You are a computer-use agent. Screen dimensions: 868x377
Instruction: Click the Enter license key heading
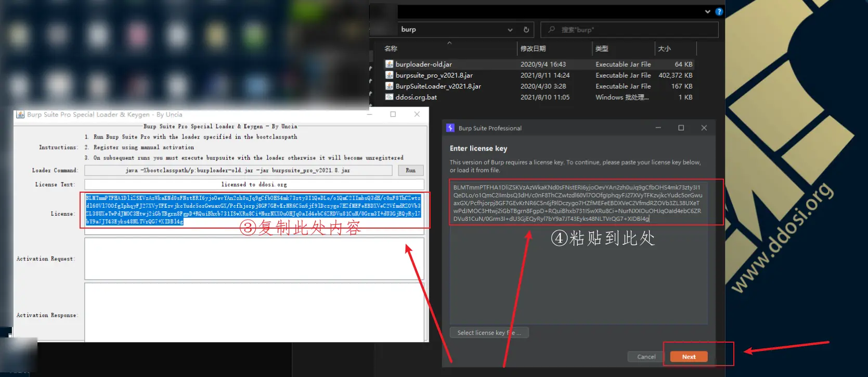click(x=478, y=148)
